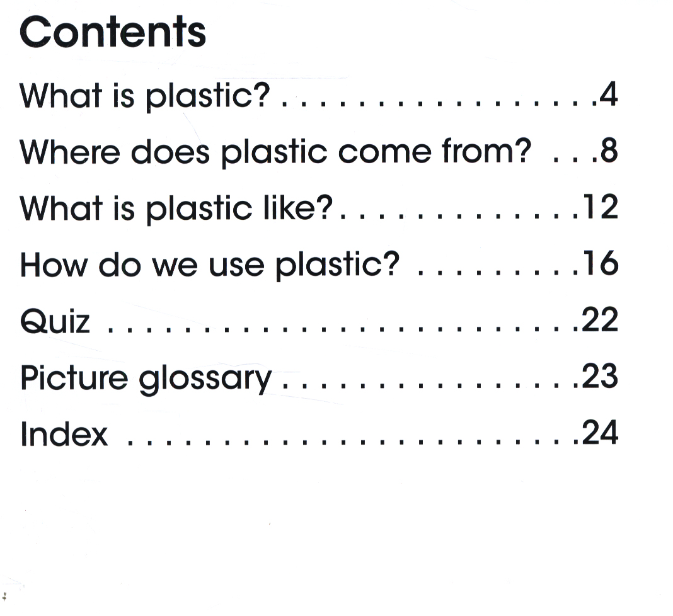Select the "Index" entry
The height and width of the screenshot is (616, 673).
pos(64,434)
